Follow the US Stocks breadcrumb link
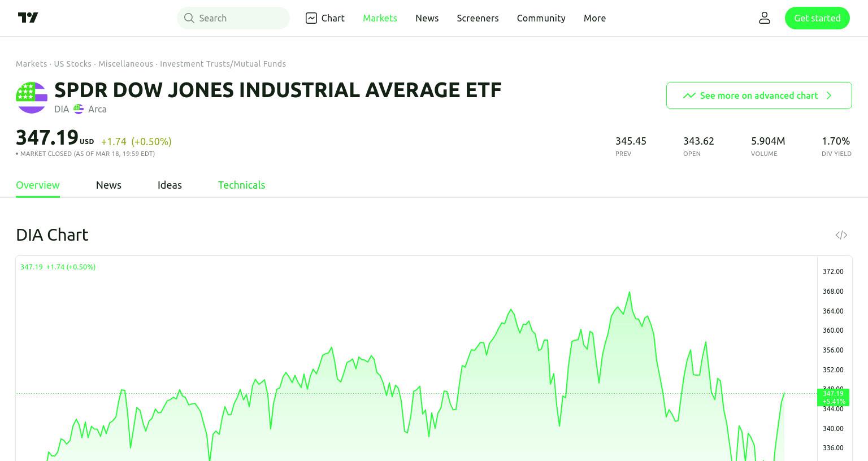Screen dimensions: 868x461 pos(72,64)
